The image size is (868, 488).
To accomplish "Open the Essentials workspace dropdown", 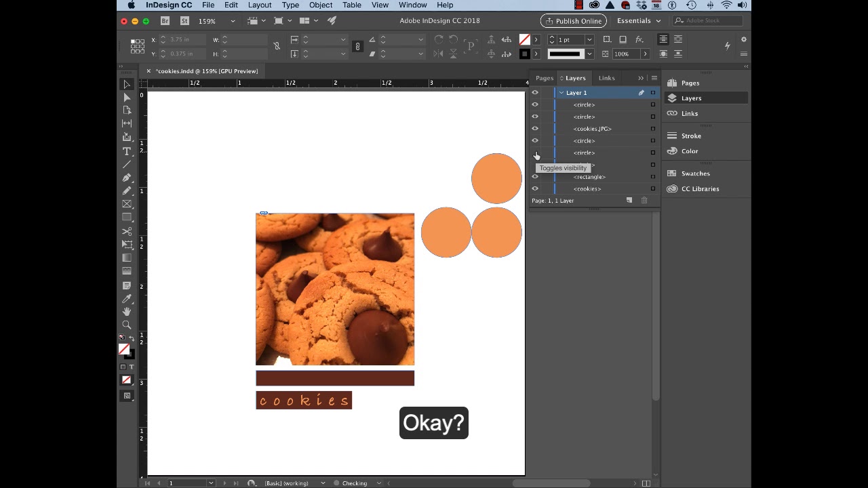I will point(638,21).
